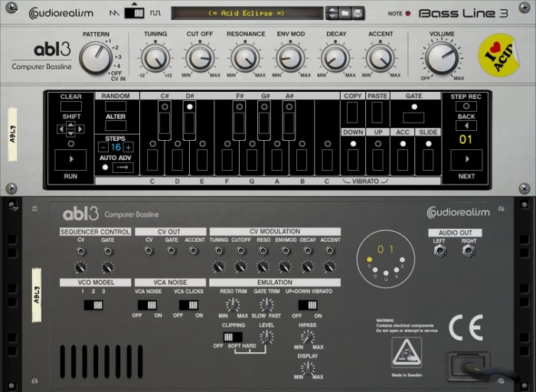536x392 pixels.
Task: Switch the Clipping mode selector
Action: [233, 337]
